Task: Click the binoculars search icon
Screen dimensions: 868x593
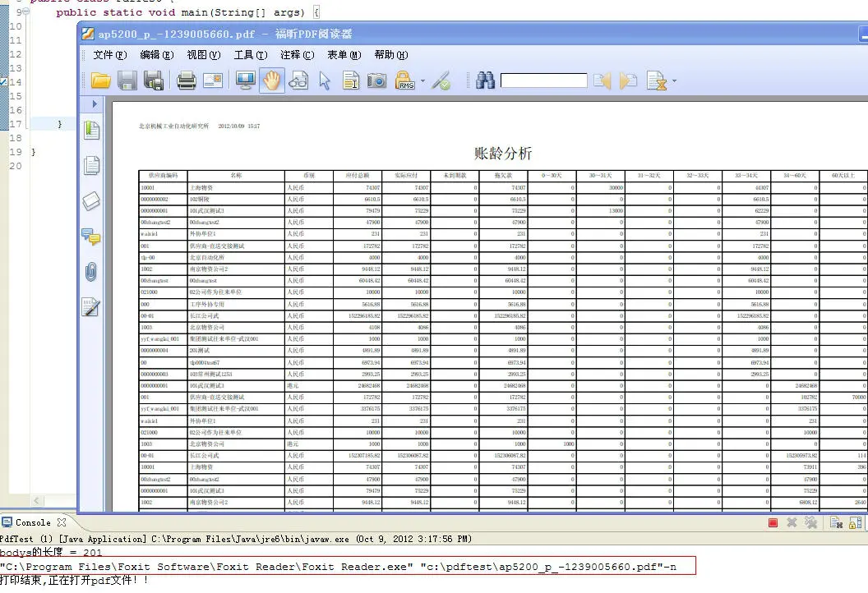Action: [485, 80]
